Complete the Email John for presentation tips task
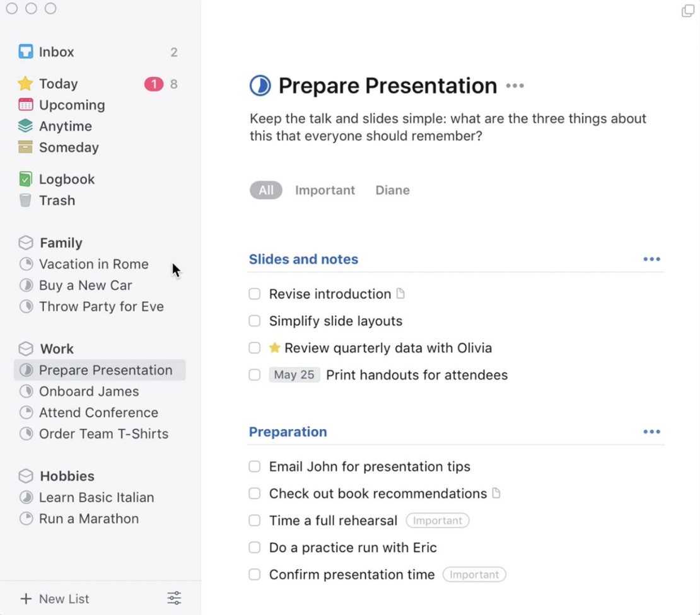Image resolution: width=700 pixels, height=615 pixels. click(x=254, y=466)
